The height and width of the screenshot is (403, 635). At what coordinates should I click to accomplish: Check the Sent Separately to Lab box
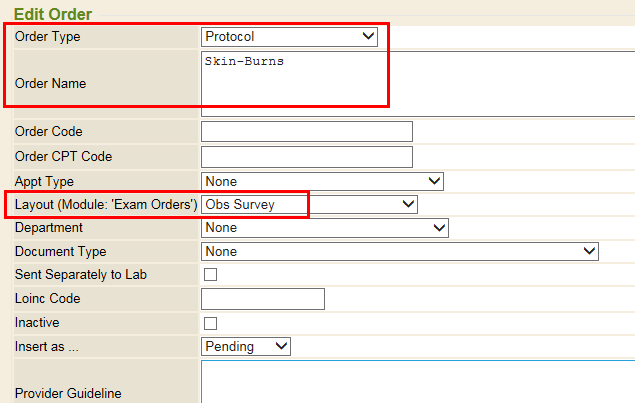coord(210,275)
